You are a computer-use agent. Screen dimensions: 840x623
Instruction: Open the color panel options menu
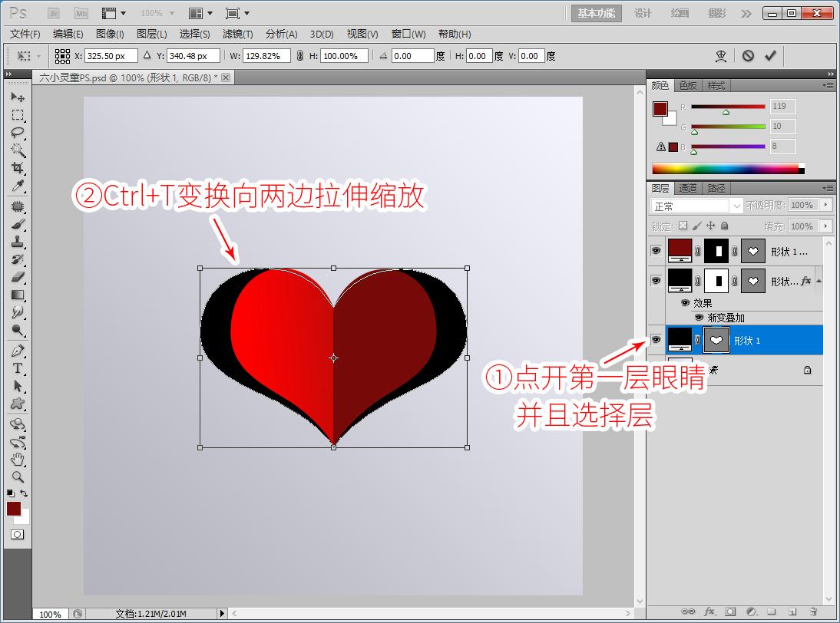828,85
